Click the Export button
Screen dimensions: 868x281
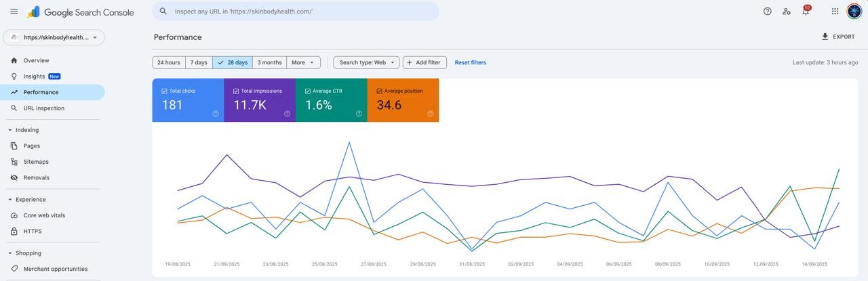click(838, 37)
